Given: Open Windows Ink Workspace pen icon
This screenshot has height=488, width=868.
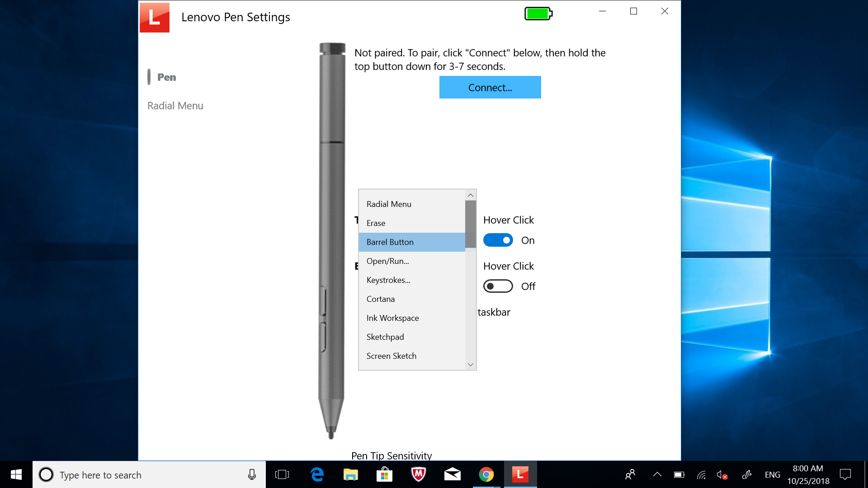Looking at the screenshot, I should coord(747,474).
